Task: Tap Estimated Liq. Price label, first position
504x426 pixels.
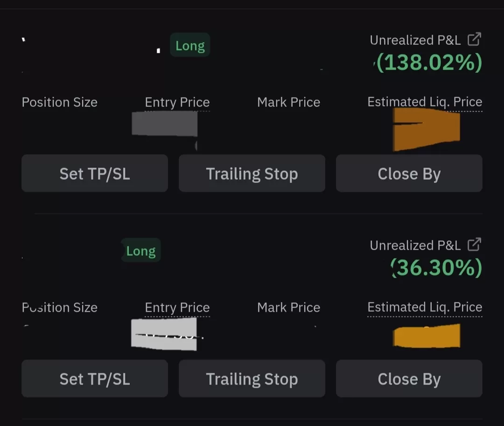Action: pos(425,102)
